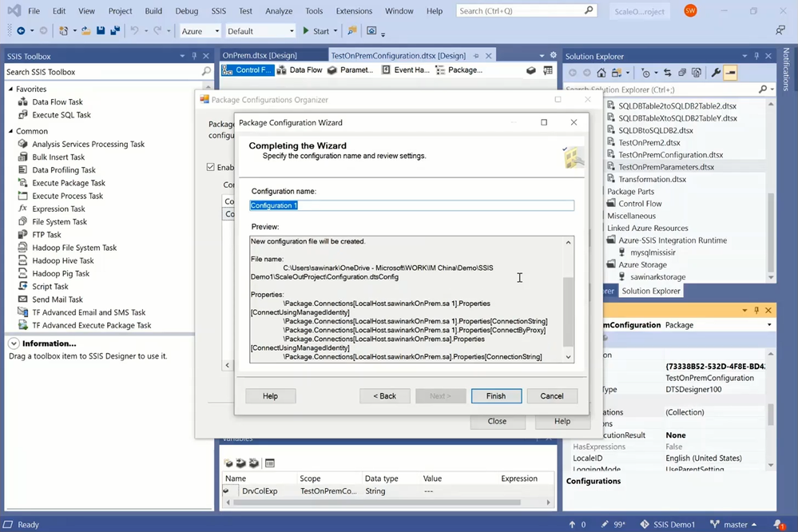Click the Solution Explorer Sync/refresh icon
This screenshot has height=532, width=798.
coord(667,73)
